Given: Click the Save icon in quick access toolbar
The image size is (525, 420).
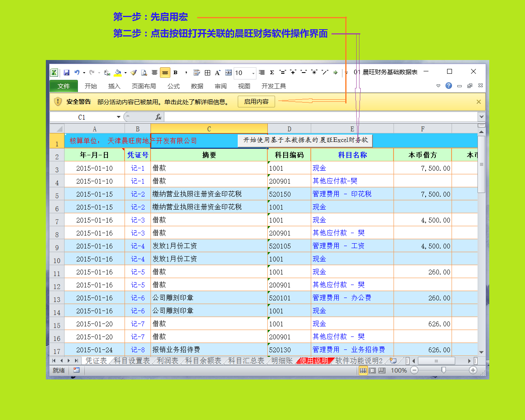Looking at the screenshot, I should click(x=67, y=73).
